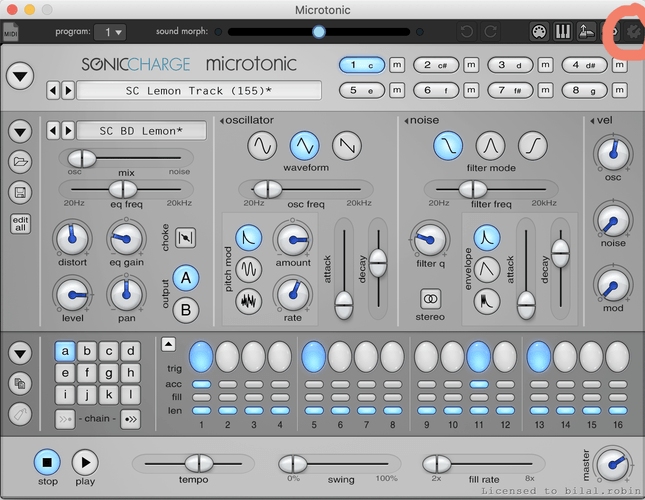This screenshot has height=500, width=645.
Task: Click the MIDI icon in top-left corner
Action: coord(10,32)
